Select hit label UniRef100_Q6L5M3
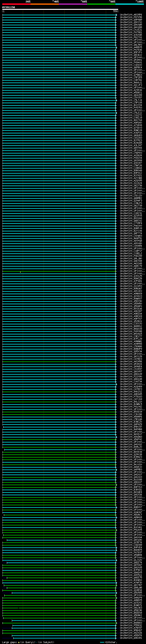 [131, 45]
